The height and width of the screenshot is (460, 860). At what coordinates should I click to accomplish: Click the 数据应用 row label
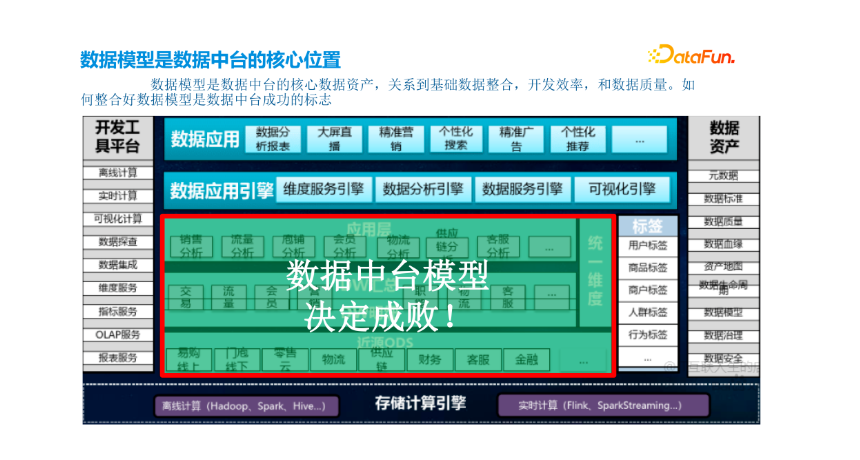pos(205,139)
